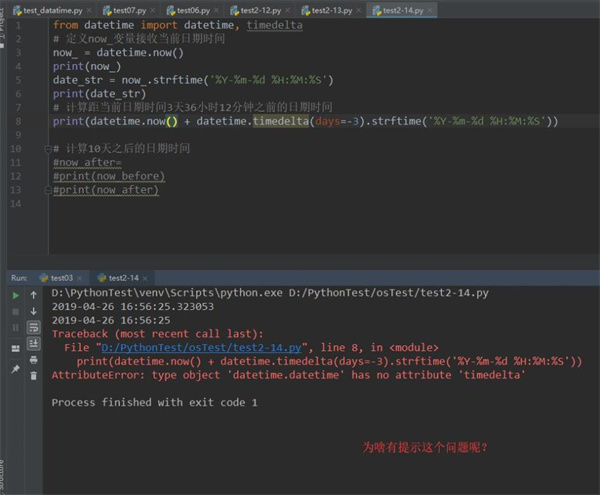Click the "2019-04-26 16:56:25.323053" output line
Screen dimensions: 600x495
click(133, 307)
